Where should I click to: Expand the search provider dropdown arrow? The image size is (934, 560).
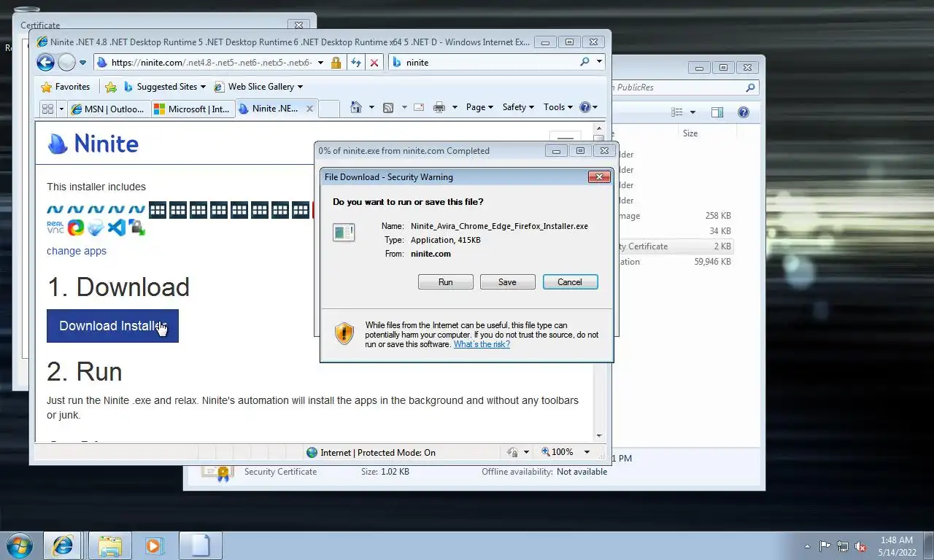pos(599,62)
